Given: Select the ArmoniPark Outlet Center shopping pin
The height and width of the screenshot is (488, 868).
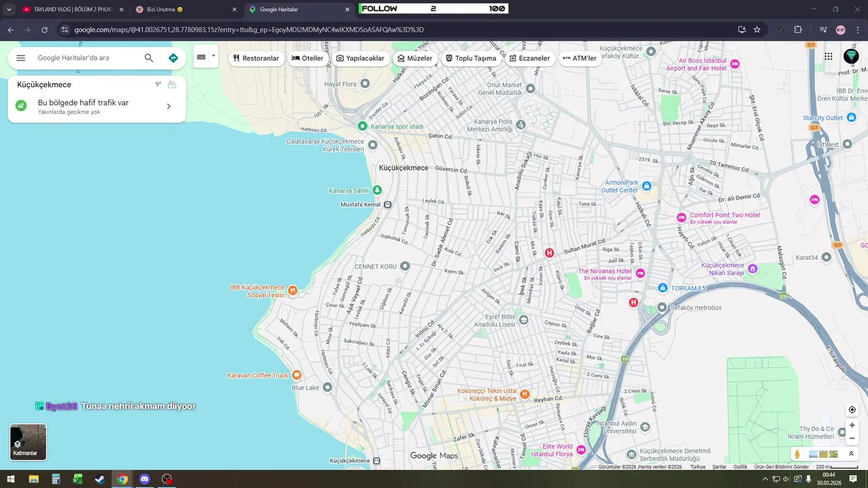Looking at the screenshot, I should pyautogui.click(x=647, y=186).
